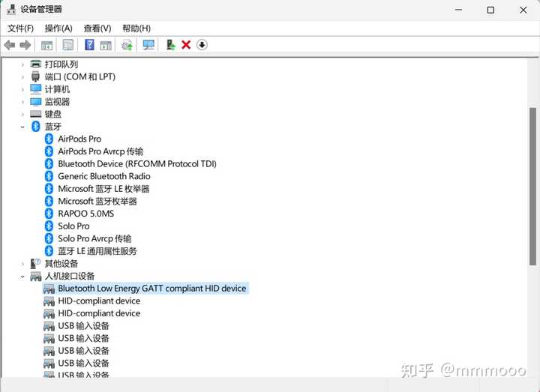Viewport: 540px width, 392px height.
Task: Open the 帮助(H) menu
Action: click(x=136, y=28)
